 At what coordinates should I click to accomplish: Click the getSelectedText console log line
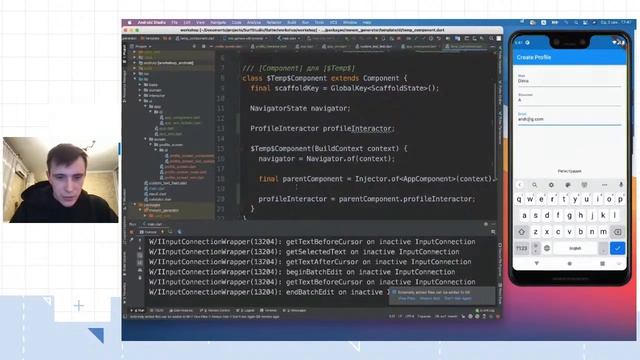point(304,252)
